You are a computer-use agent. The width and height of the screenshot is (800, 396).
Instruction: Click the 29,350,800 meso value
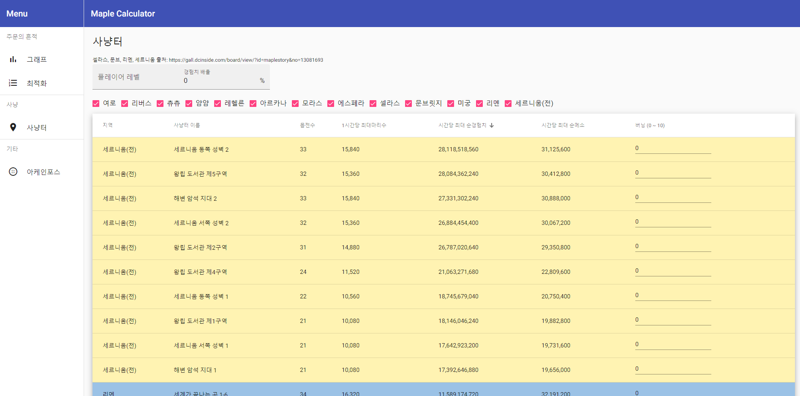click(x=556, y=248)
